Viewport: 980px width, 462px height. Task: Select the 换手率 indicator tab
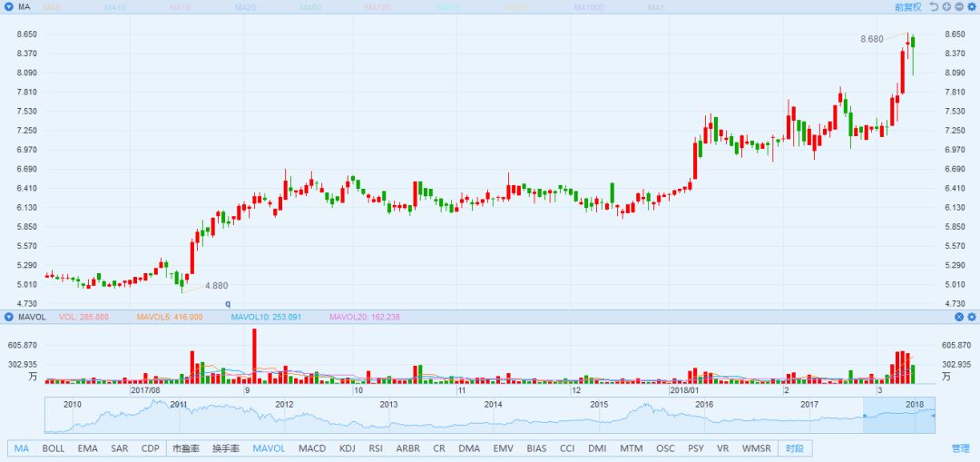tap(226, 448)
